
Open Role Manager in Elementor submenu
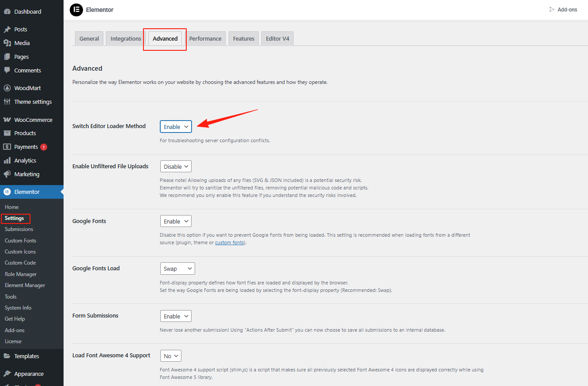click(21, 274)
